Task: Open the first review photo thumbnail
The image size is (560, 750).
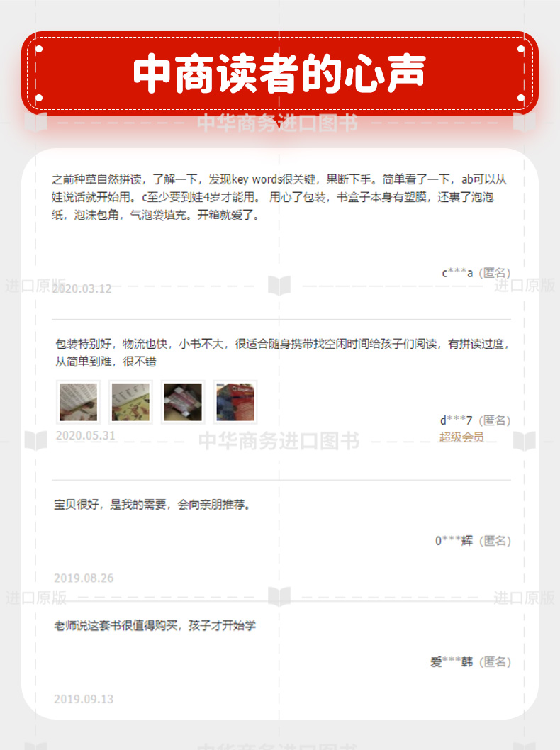Action: click(78, 402)
